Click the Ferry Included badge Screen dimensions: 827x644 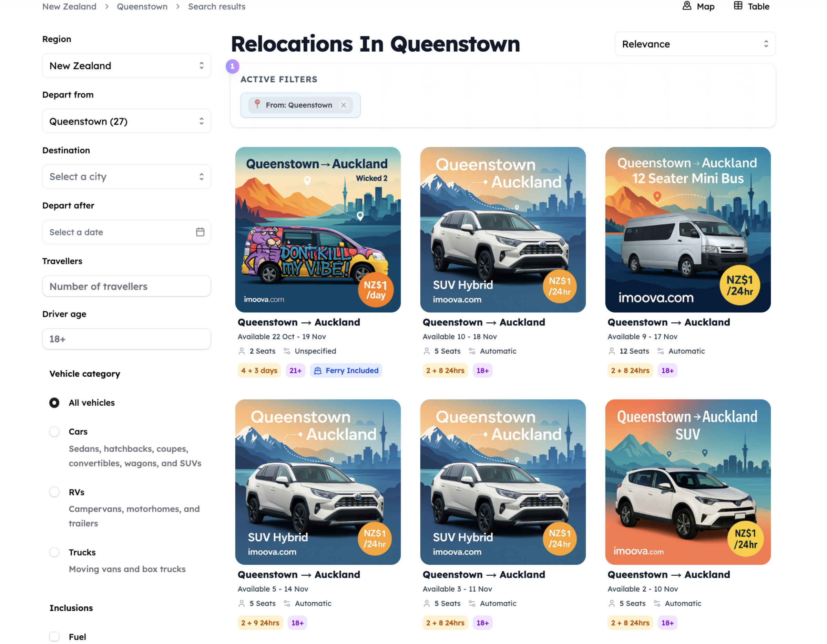click(x=346, y=371)
